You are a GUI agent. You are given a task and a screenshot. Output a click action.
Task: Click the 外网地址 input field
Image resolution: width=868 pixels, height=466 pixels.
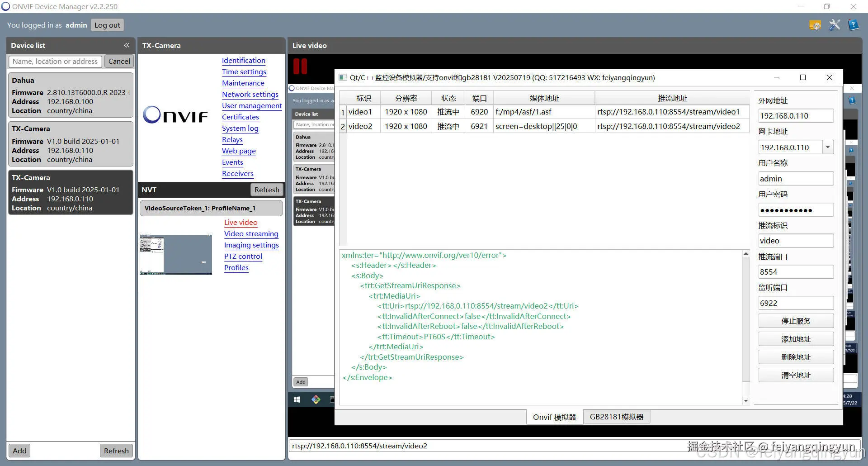pyautogui.click(x=796, y=116)
